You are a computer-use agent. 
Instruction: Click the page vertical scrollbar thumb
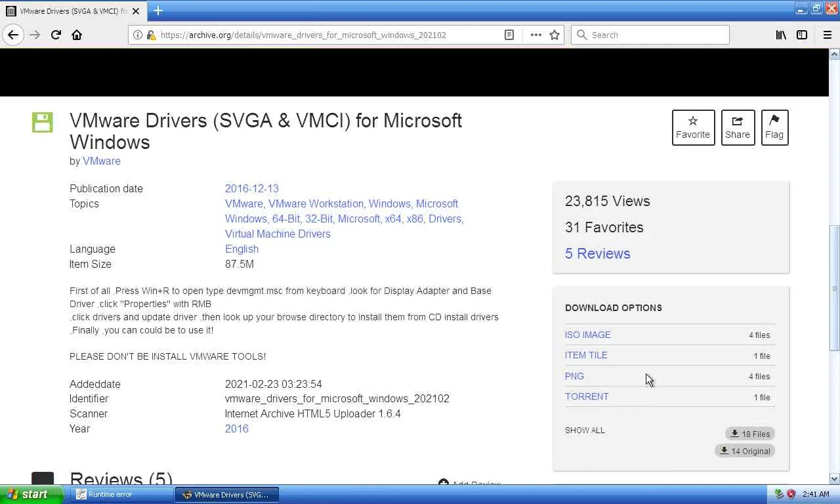[834, 289]
